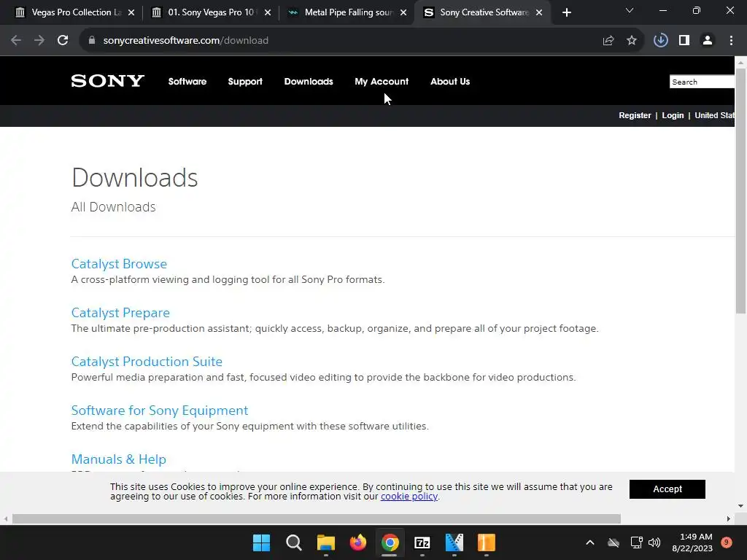Viewport: 747px width, 560px height.
Task: Open notification badge showing 9
Action: pos(727,542)
